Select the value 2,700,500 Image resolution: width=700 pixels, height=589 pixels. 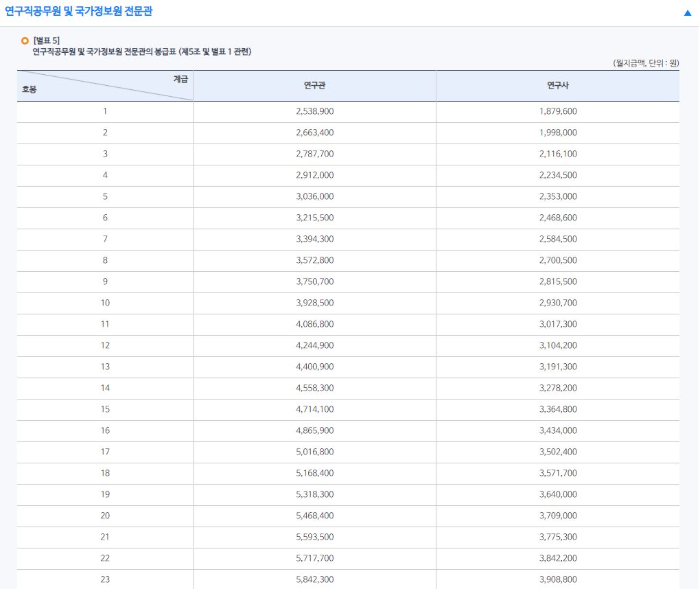coord(558,260)
